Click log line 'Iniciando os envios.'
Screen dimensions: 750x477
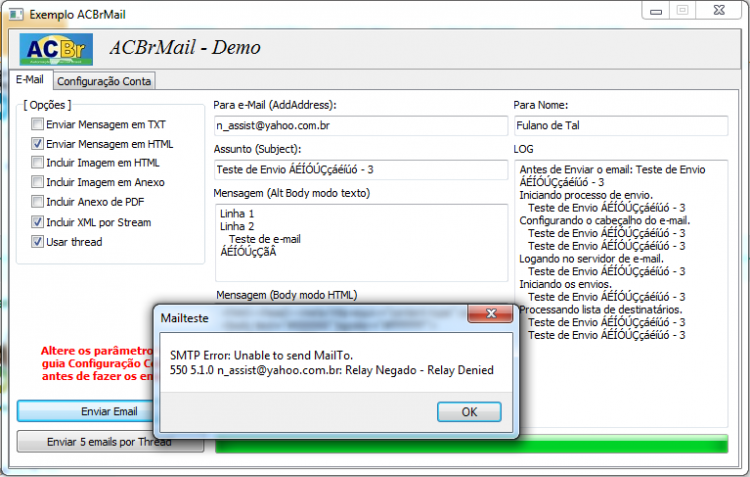tap(565, 284)
